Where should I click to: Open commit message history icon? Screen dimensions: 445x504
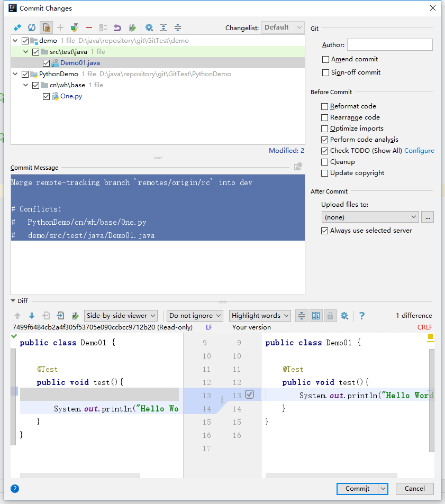point(298,167)
